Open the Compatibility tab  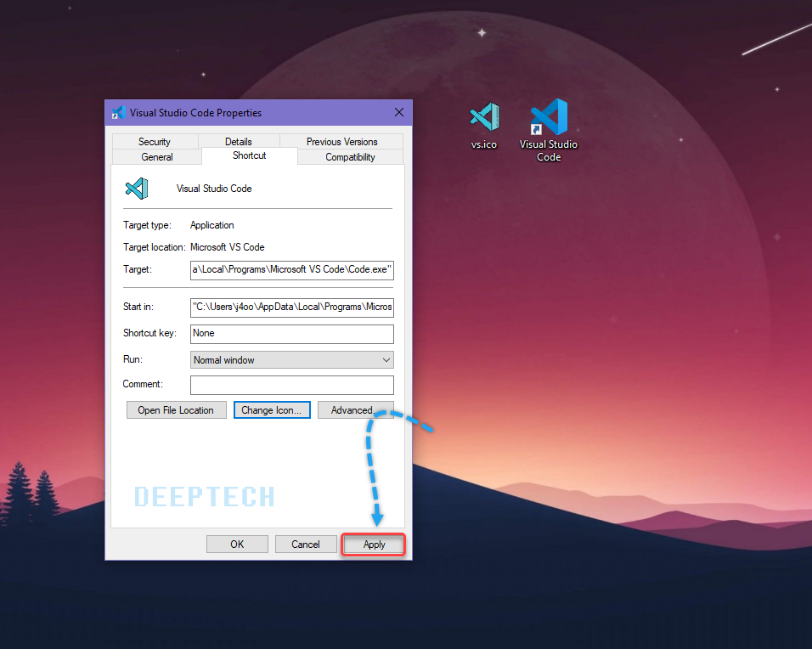point(350,157)
